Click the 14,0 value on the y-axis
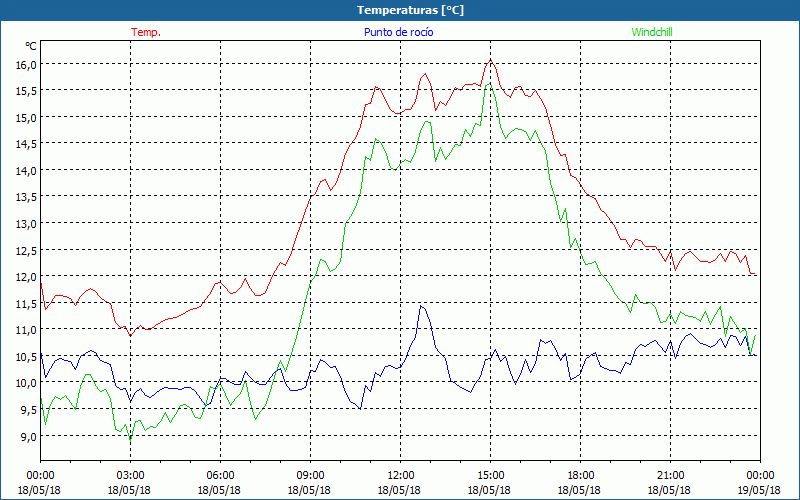Viewport: 800px width, 500px height. [26, 170]
